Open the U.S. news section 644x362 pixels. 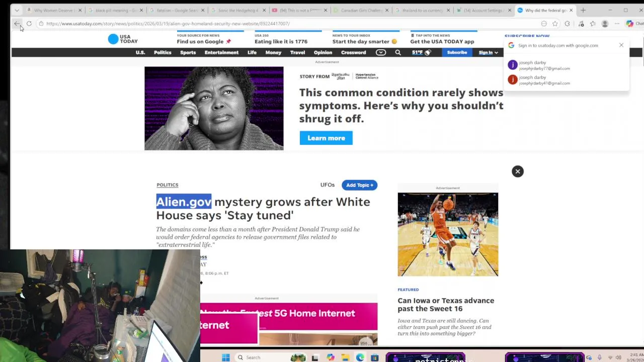[x=140, y=52]
